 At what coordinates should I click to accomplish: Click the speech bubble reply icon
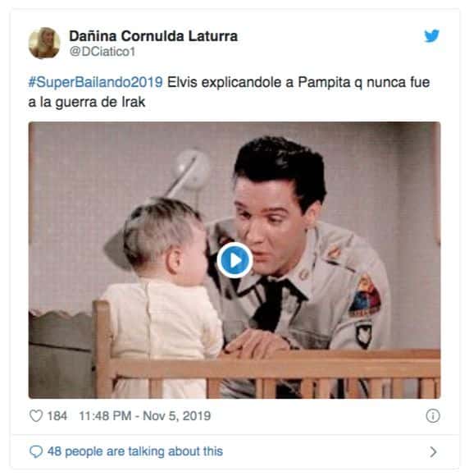coord(36,451)
